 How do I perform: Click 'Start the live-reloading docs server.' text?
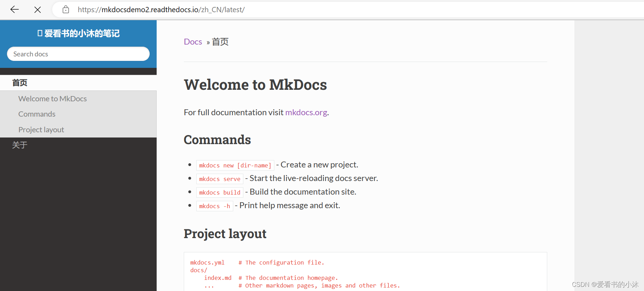(x=314, y=178)
